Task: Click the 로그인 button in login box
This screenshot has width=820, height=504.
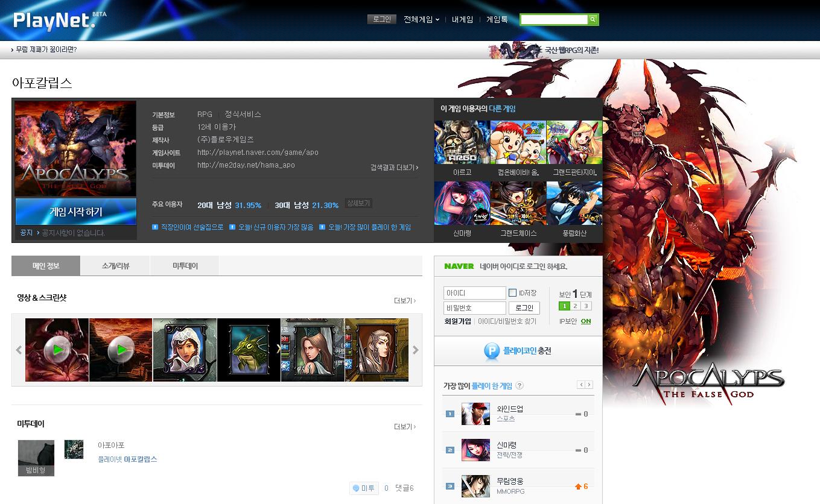Action: click(x=524, y=308)
